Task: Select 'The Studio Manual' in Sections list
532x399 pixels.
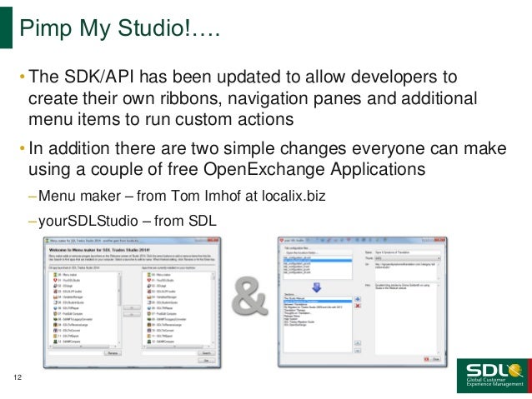Action: pyautogui.click(x=294, y=298)
